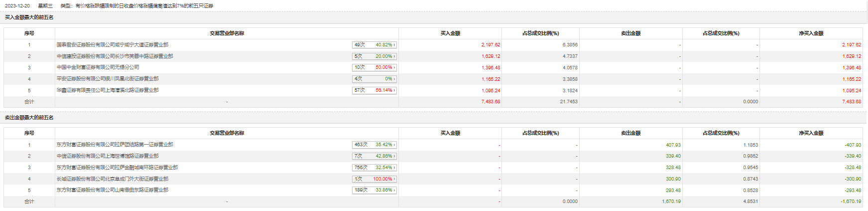Expand the 463次 35.42% stats badge
Viewport: 868px width, 211px height.
(x=374, y=145)
